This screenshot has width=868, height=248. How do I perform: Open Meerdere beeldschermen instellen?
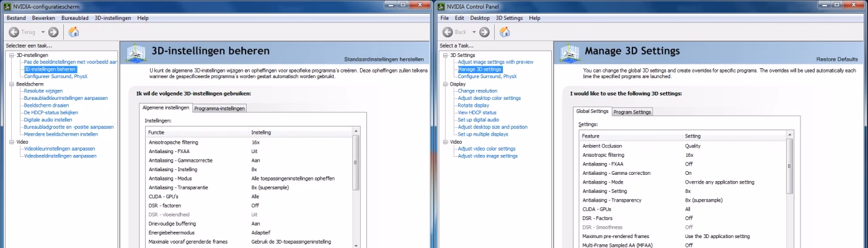61,134
